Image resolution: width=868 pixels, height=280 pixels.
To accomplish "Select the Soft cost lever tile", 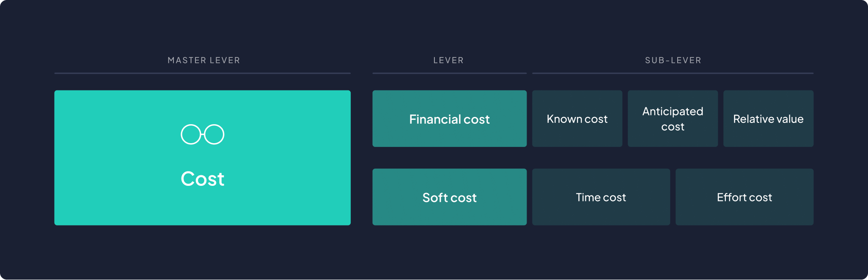I will 449,197.
